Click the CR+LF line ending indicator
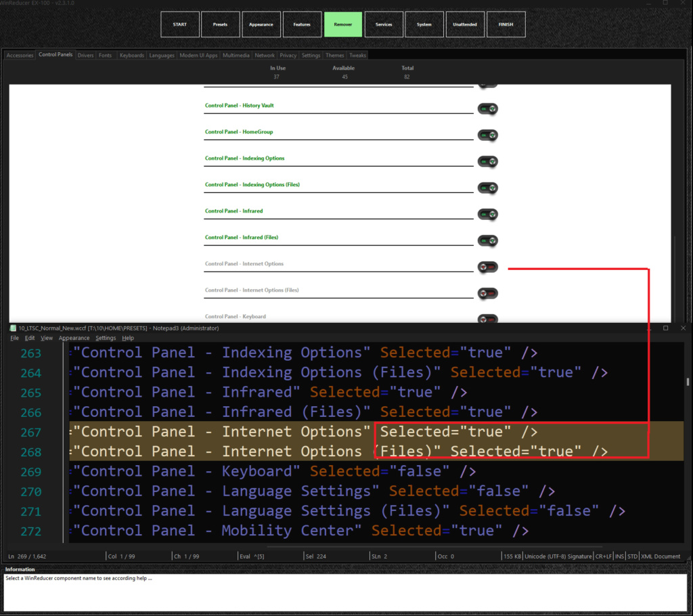The height and width of the screenshot is (616, 693). 603,556
